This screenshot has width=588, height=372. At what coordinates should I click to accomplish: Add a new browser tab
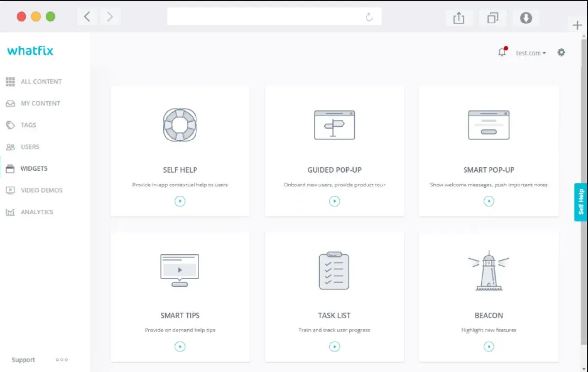point(577,25)
